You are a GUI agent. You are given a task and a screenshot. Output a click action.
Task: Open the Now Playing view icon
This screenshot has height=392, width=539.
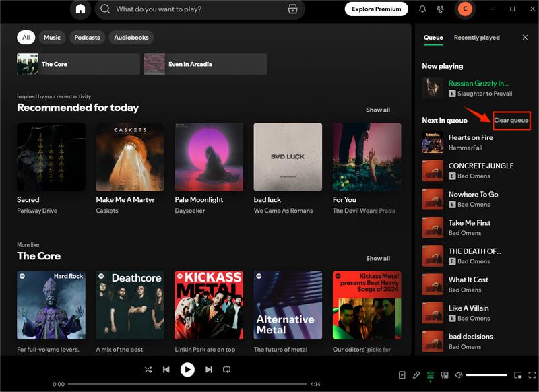[x=402, y=374]
